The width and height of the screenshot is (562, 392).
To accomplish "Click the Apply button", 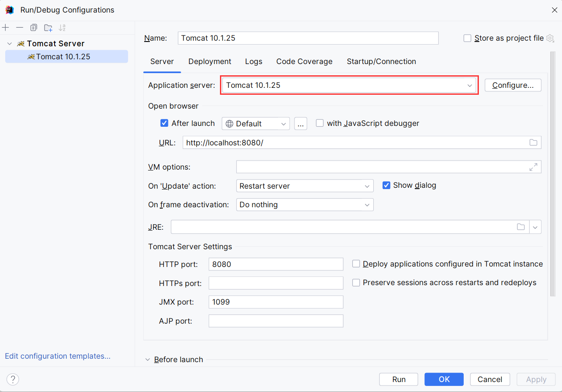I will (x=536, y=379).
